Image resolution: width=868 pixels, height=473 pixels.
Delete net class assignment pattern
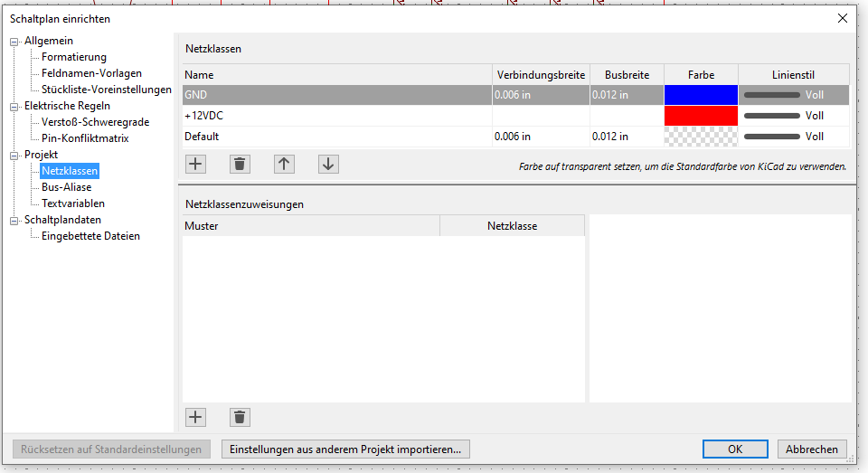(240, 417)
